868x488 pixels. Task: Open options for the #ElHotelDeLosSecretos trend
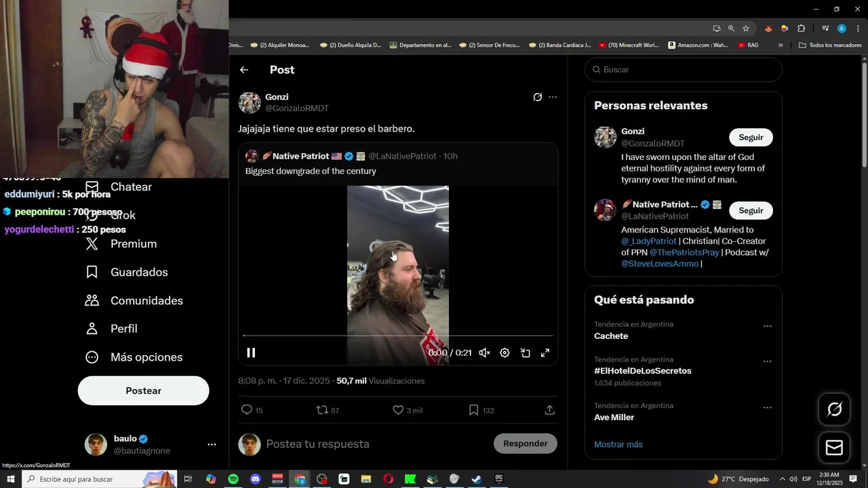point(767,361)
